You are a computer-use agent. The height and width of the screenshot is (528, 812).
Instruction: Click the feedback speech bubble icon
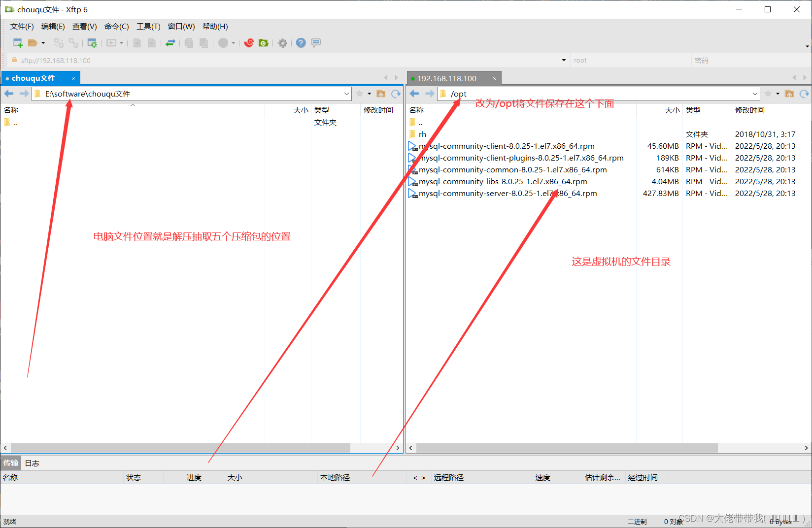(316, 43)
